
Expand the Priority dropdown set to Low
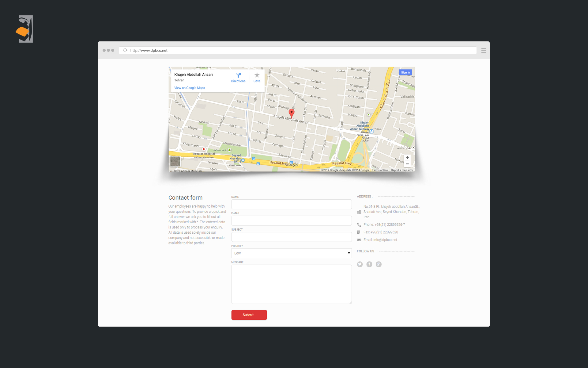click(x=291, y=253)
